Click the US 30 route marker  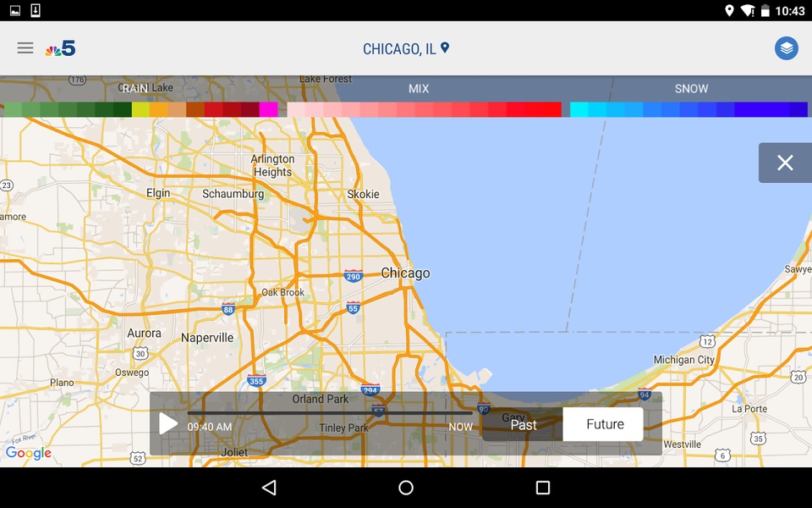140,354
